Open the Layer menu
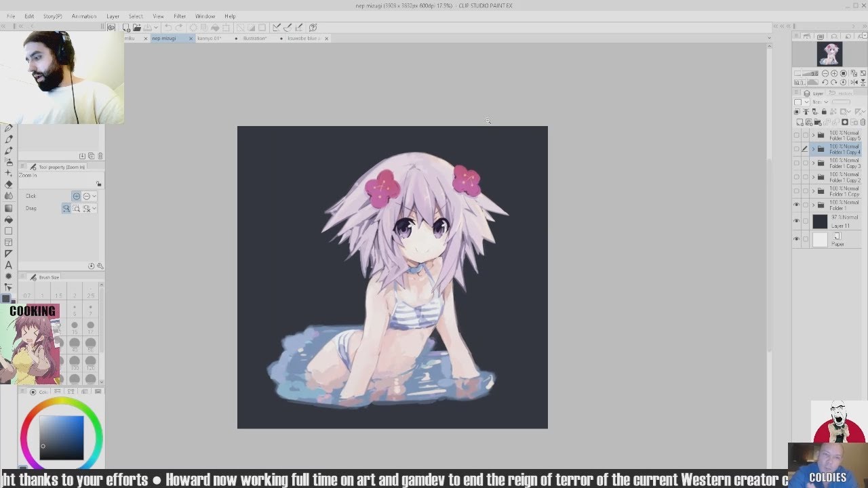This screenshot has width=868, height=488. [113, 16]
